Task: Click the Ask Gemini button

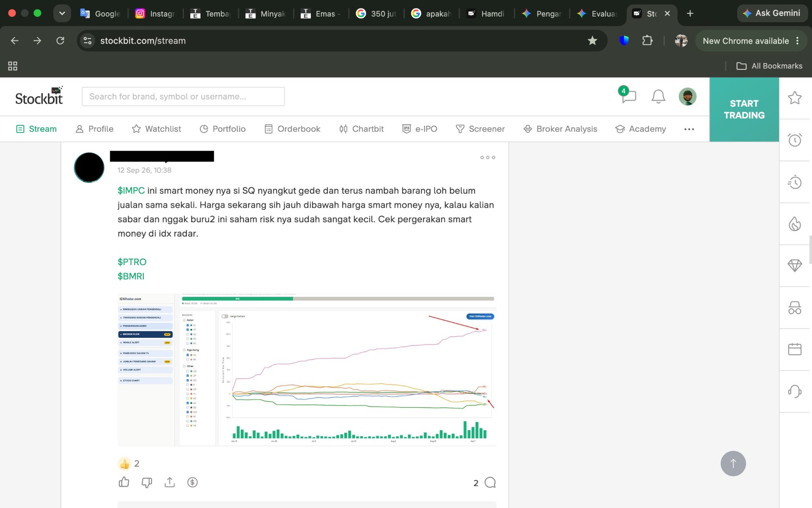Action: (772, 14)
